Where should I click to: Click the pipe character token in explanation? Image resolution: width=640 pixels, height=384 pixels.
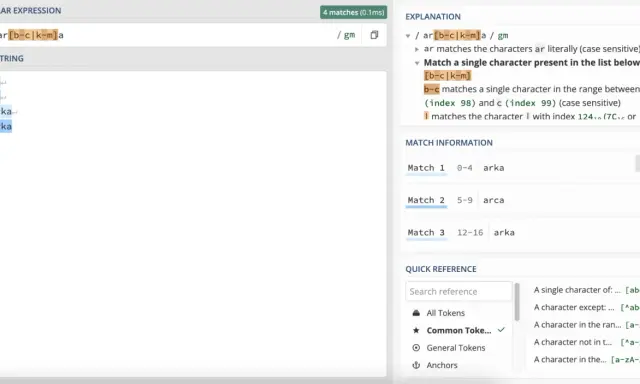pyautogui.click(x=426, y=116)
